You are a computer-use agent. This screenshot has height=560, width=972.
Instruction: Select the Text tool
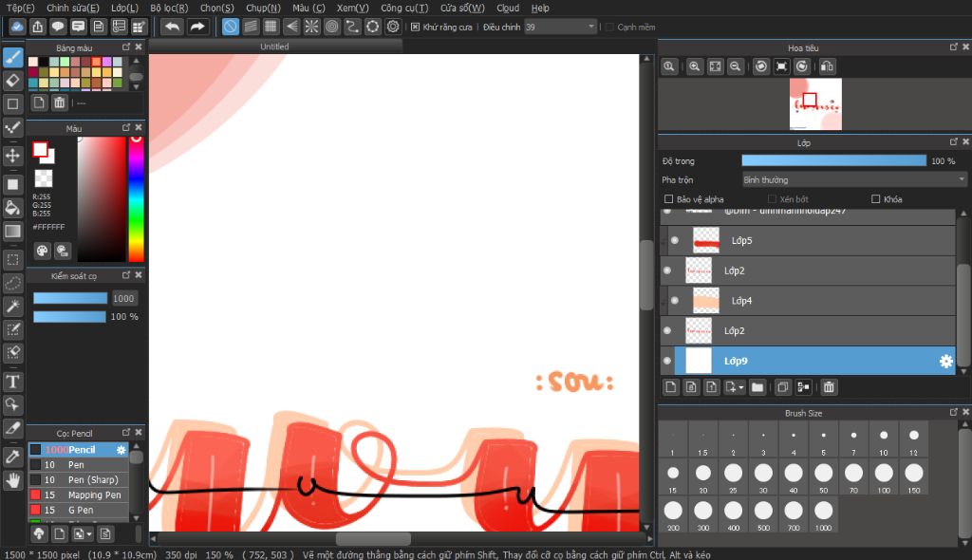[x=13, y=382]
